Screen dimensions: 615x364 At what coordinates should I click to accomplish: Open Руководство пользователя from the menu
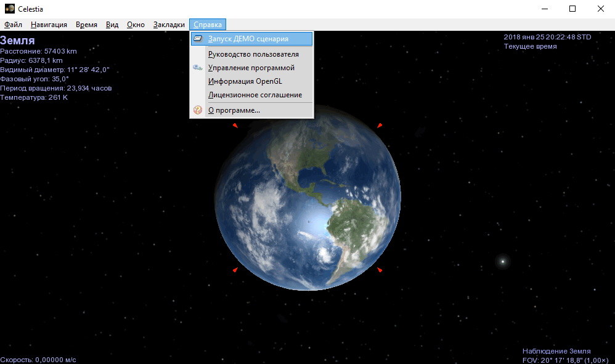[253, 54]
